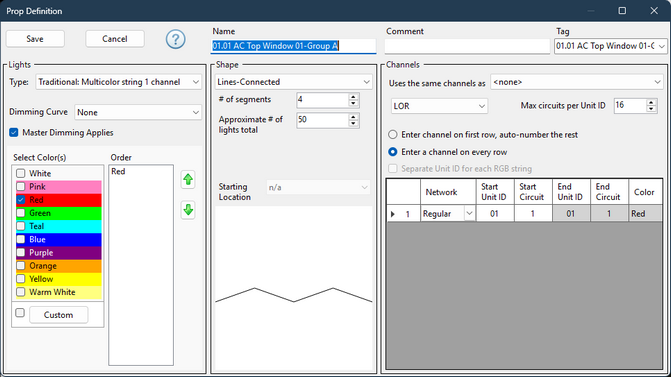
Task: Click the Red Color cell in channel row
Action: point(645,214)
